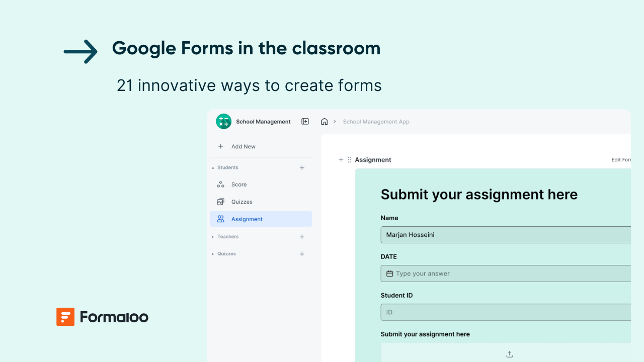Image resolution: width=644 pixels, height=362 pixels.
Task: Add item with plus next to Teachers
Action: pos(302,237)
